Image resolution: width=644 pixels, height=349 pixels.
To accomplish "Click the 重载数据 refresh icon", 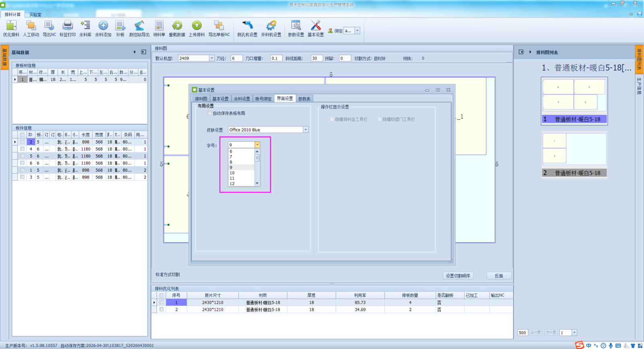I will point(177,26).
